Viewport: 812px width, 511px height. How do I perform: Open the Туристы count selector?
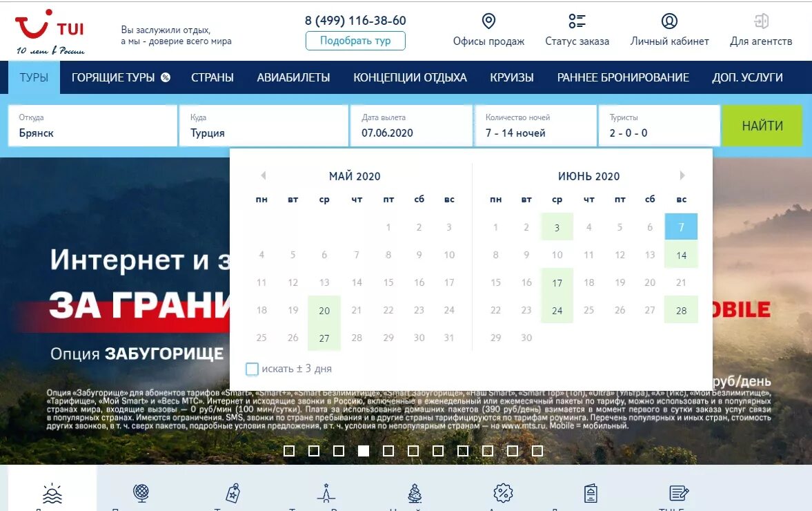pyautogui.click(x=660, y=126)
